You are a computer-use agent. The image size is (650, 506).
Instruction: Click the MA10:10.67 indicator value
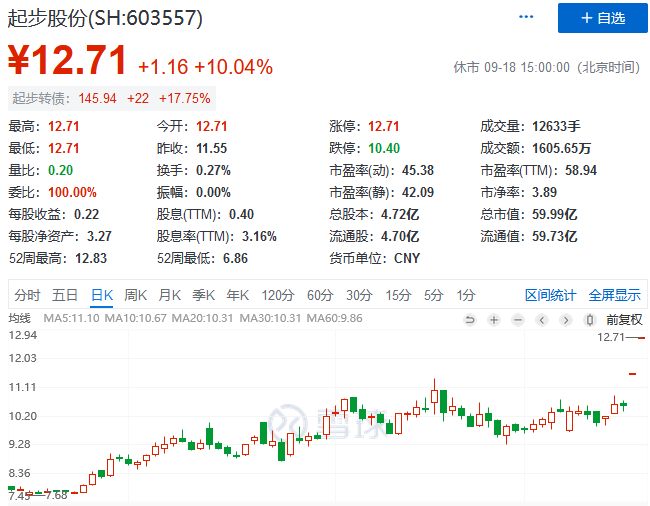pos(135,318)
